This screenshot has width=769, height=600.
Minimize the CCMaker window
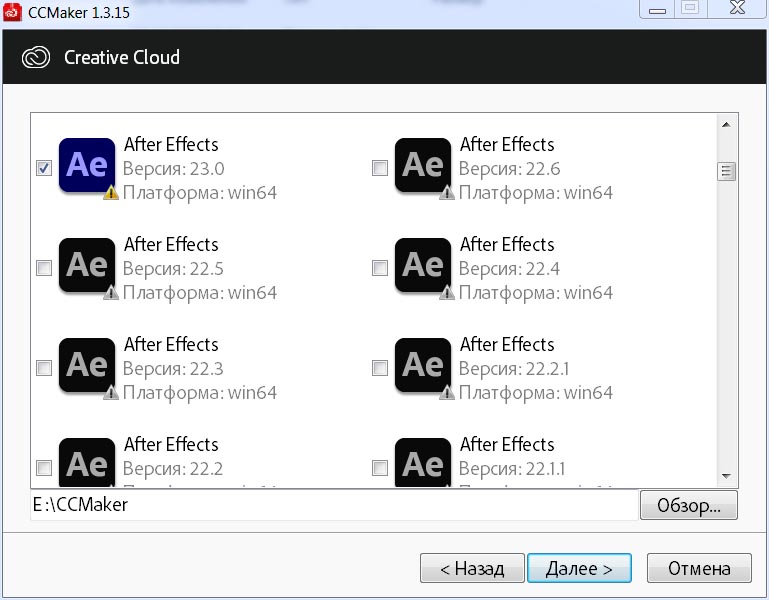(x=657, y=9)
